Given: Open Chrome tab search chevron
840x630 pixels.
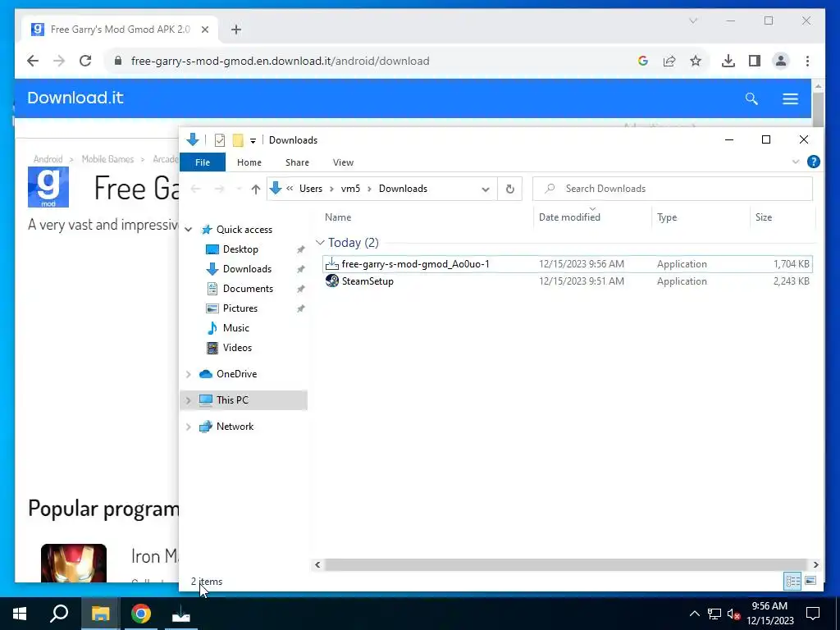Looking at the screenshot, I should 693,21.
